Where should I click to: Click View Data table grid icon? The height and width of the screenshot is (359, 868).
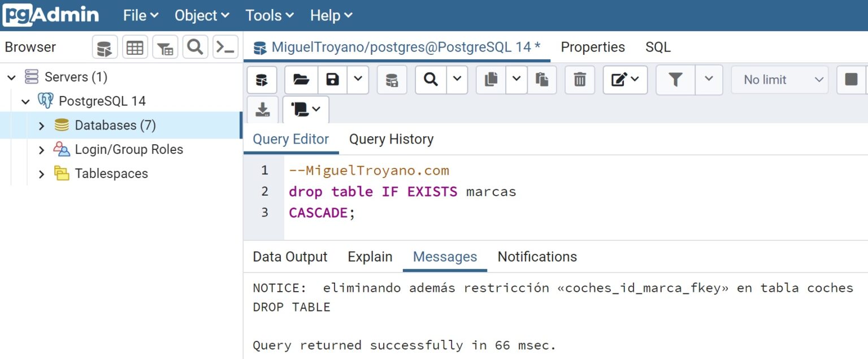pyautogui.click(x=134, y=47)
